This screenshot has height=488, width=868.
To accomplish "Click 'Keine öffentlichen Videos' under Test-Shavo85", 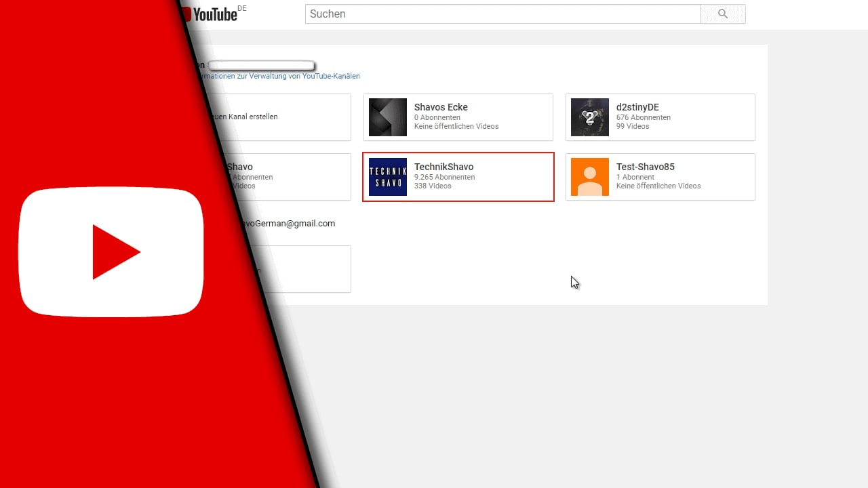I will [658, 186].
